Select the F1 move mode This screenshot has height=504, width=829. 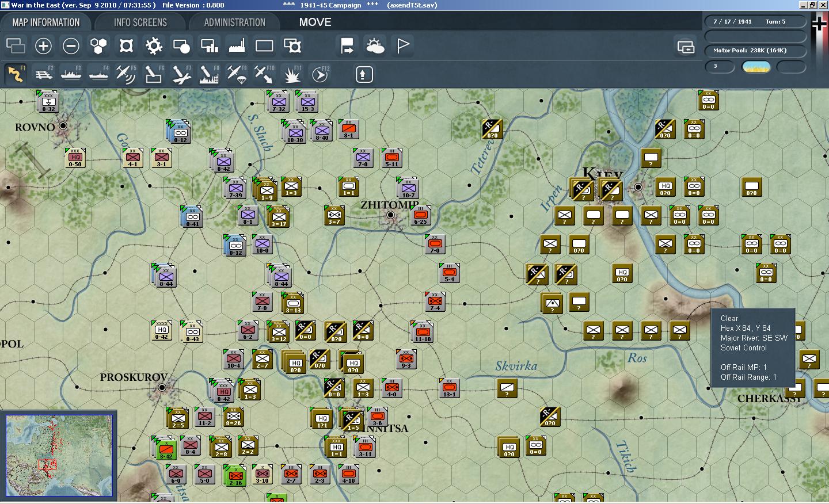point(16,74)
